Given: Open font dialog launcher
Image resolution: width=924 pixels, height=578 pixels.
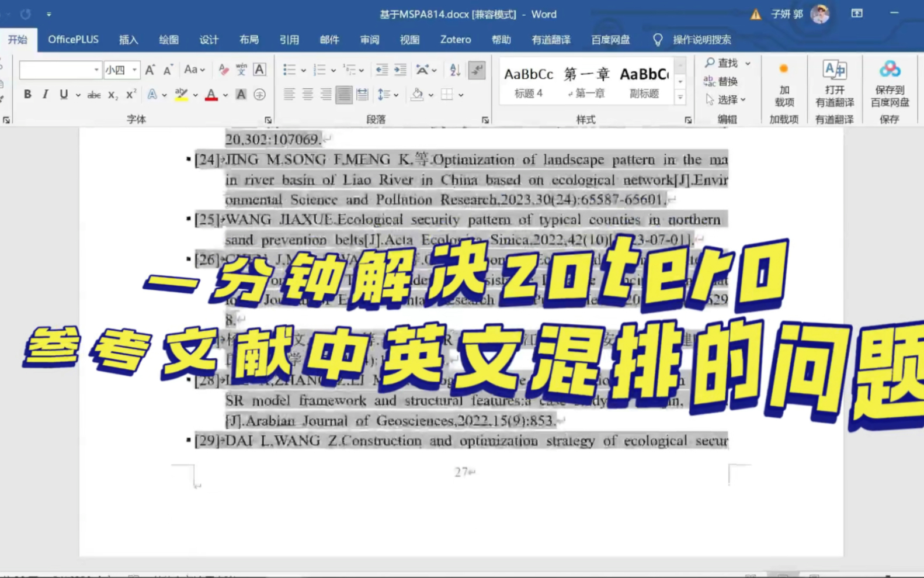Looking at the screenshot, I should point(268,120).
